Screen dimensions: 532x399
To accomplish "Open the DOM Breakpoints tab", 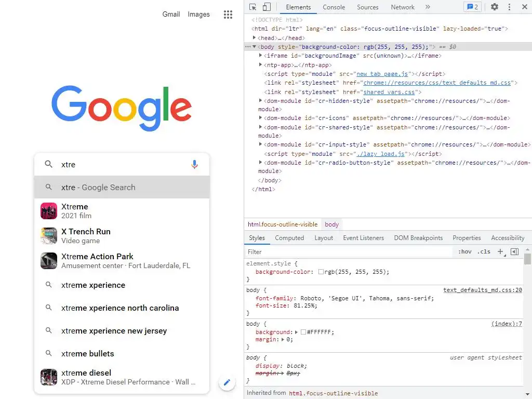I will click(418, 238).
